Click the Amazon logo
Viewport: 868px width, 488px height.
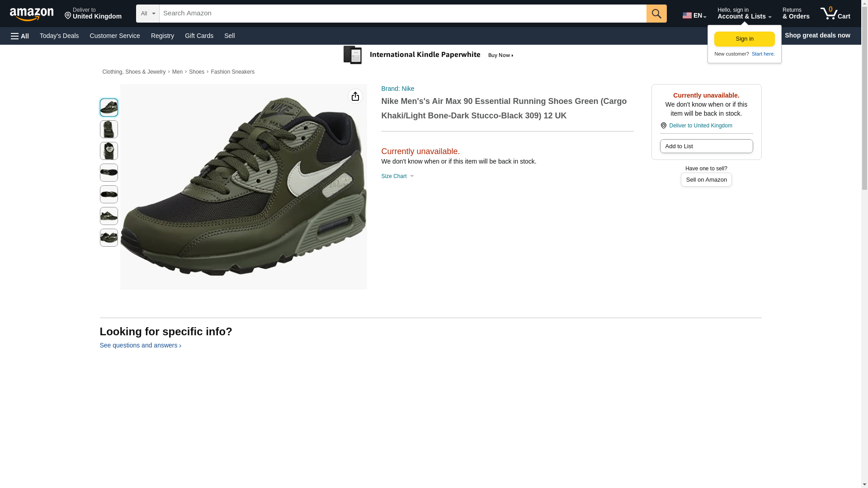click(32, 14)
